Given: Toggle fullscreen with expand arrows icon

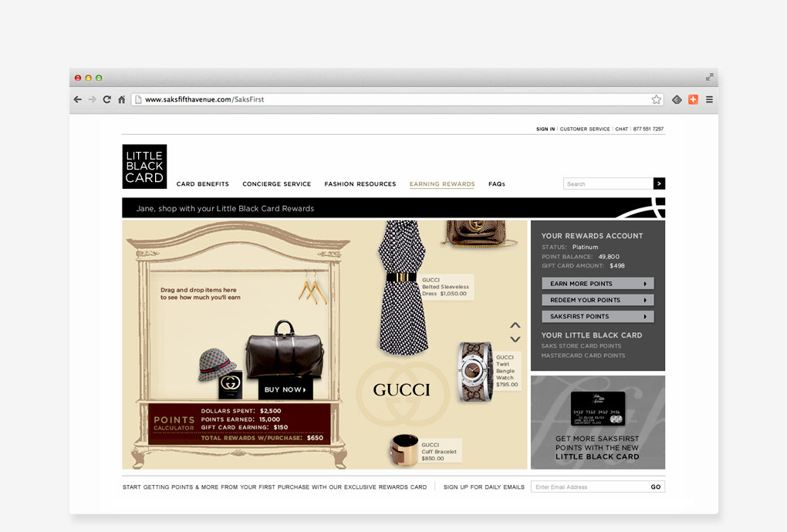Looking at the screenshot, I should pyautogui.click(x=709, y=77).
